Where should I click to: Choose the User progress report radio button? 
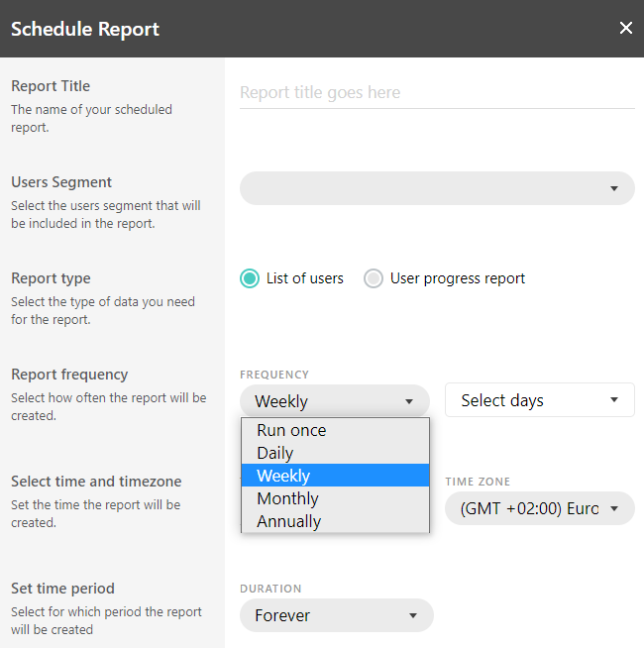tap(374, 278)
